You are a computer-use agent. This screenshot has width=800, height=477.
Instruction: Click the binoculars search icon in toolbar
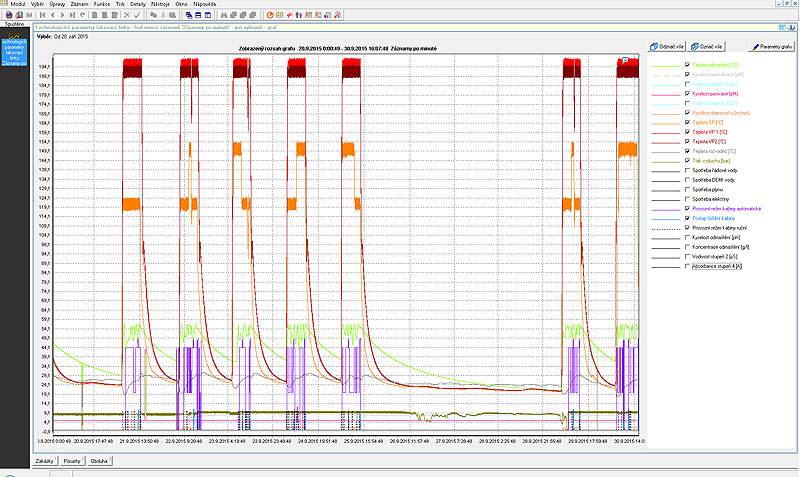click(x=223, y=15)
